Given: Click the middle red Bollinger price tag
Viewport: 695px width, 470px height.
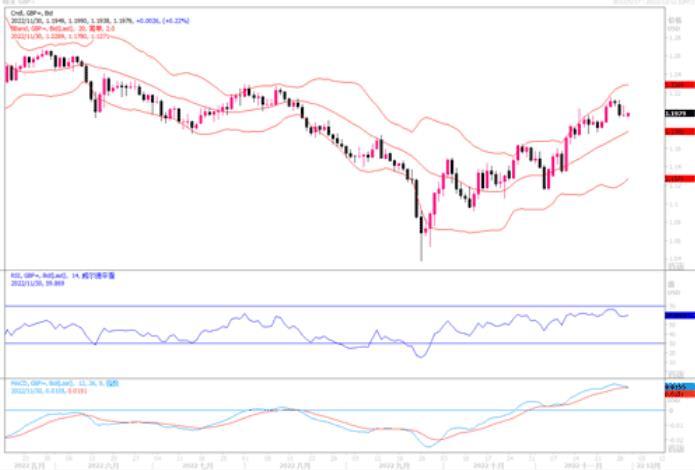Looking at the screenshot, I should [648, 131].
